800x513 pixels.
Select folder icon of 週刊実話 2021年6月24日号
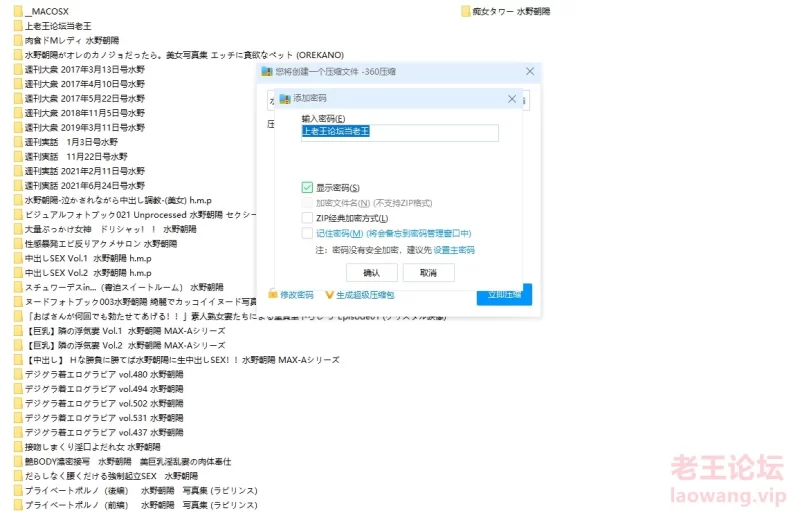pyautogui.click(x=18, y=185)
